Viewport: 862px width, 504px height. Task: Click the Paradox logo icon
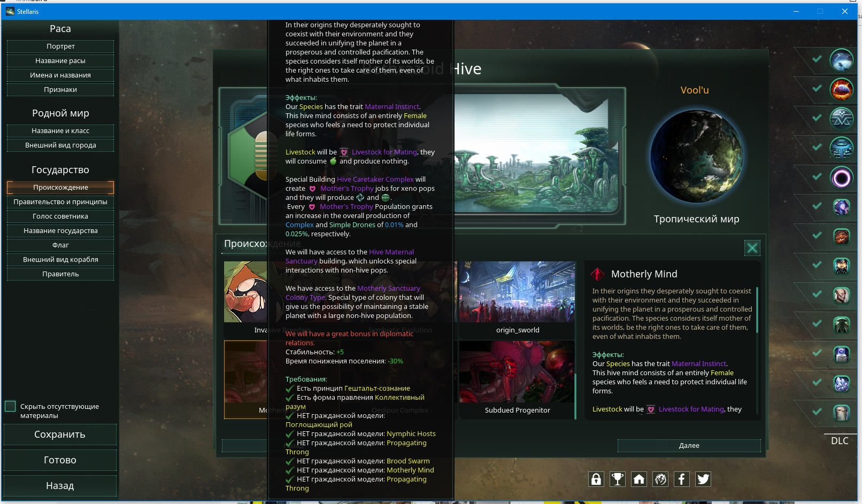(x=660, y=479)
